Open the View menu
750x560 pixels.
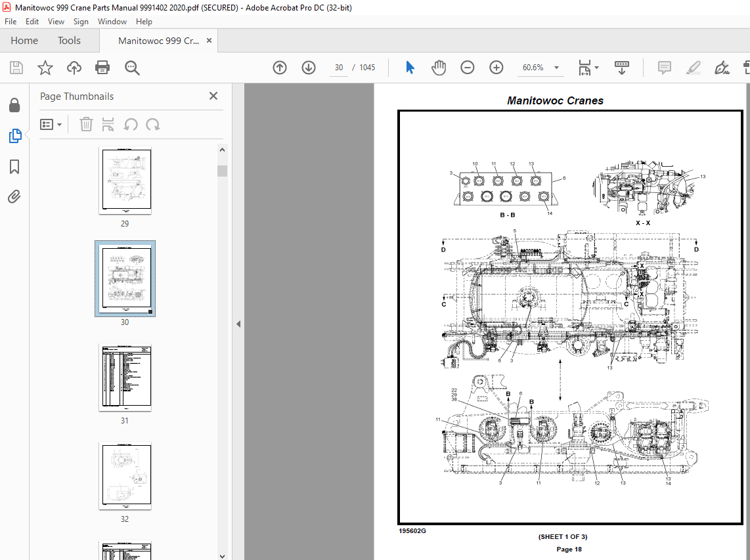[x=56, y=22]
